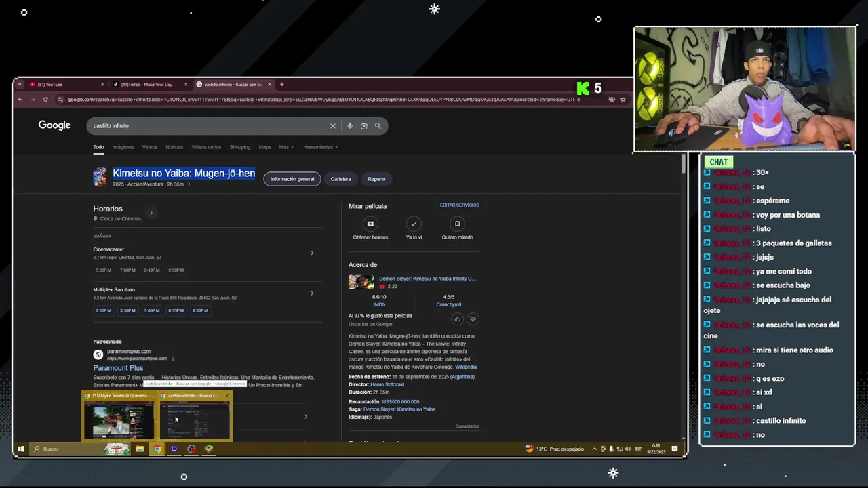Open the Windows notification center
Viewport: 868px width, 488px height.
coord(675,449)
